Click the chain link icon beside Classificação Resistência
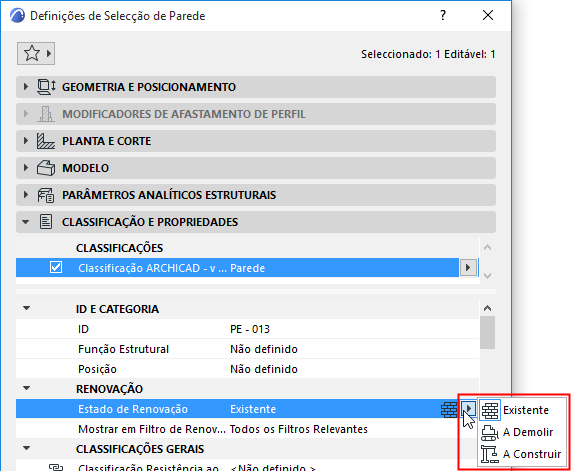Image resolution: width=571 pixels, height=471 pixels. coord(56,467)
